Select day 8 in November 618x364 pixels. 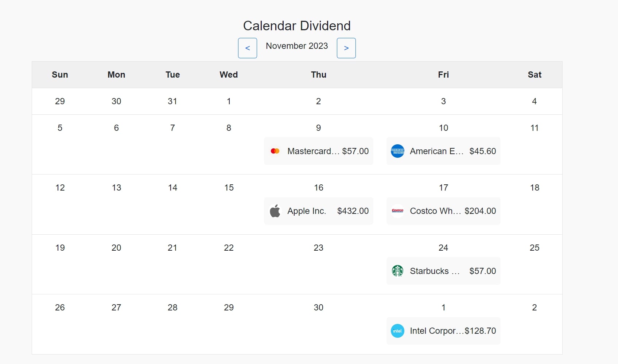click(x=229, y=128)
